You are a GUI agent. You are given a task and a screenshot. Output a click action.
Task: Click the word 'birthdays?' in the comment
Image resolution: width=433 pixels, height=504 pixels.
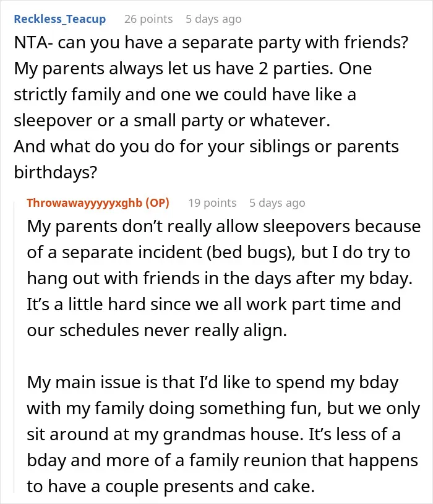tap(55, 173)
